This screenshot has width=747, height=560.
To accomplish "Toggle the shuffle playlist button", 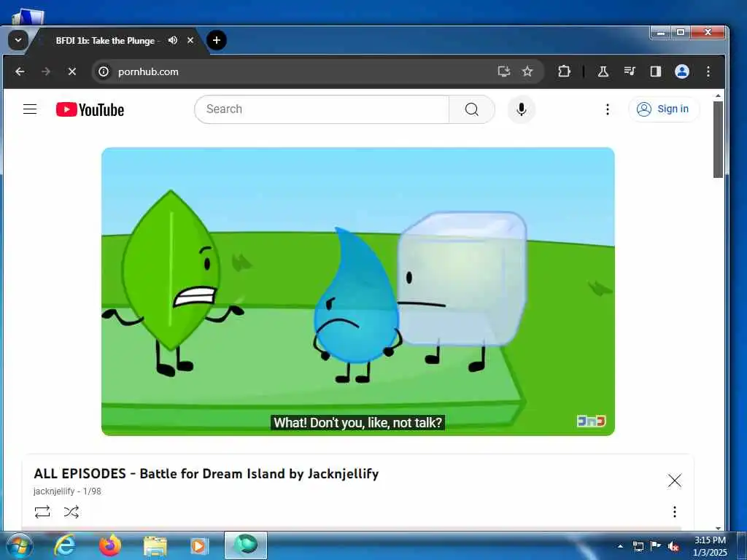I will tap(71, 512).
